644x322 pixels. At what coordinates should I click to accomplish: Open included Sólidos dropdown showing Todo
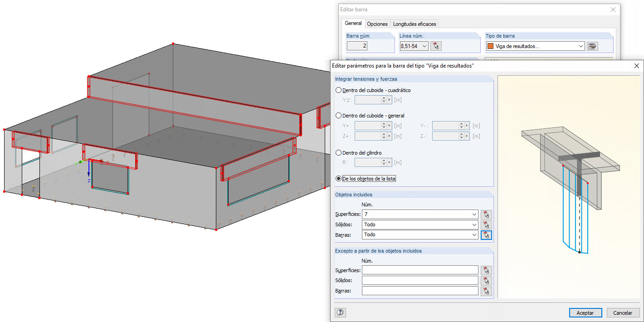[x=474, y=224]
